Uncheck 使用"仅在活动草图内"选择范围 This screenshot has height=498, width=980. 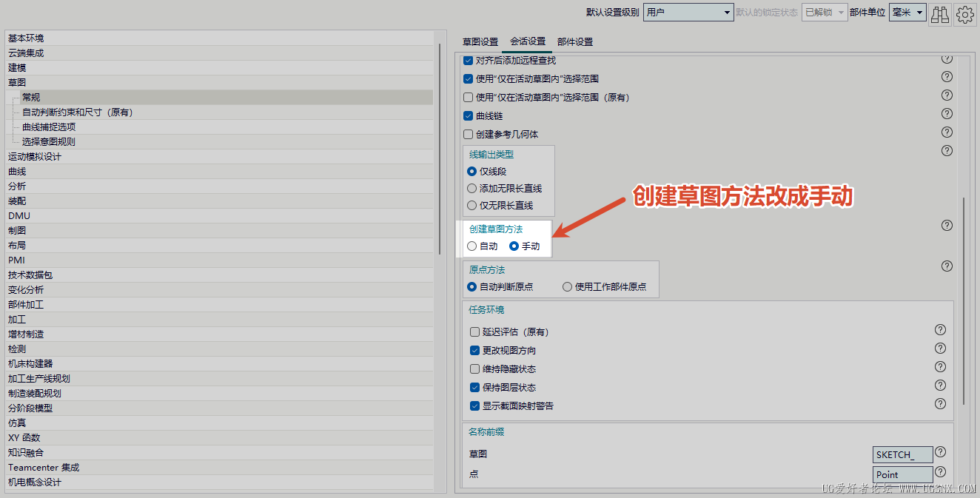pos(468,78)
